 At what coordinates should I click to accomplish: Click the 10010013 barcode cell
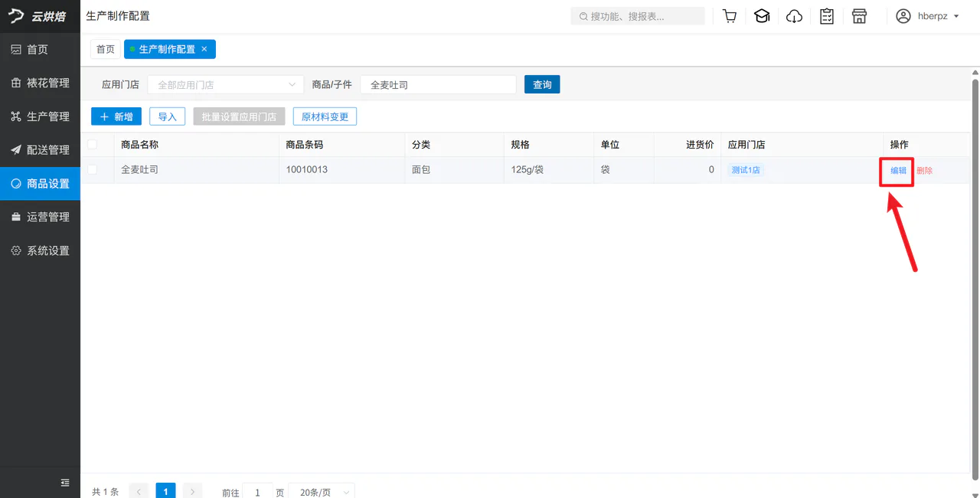tap(306, 169)
